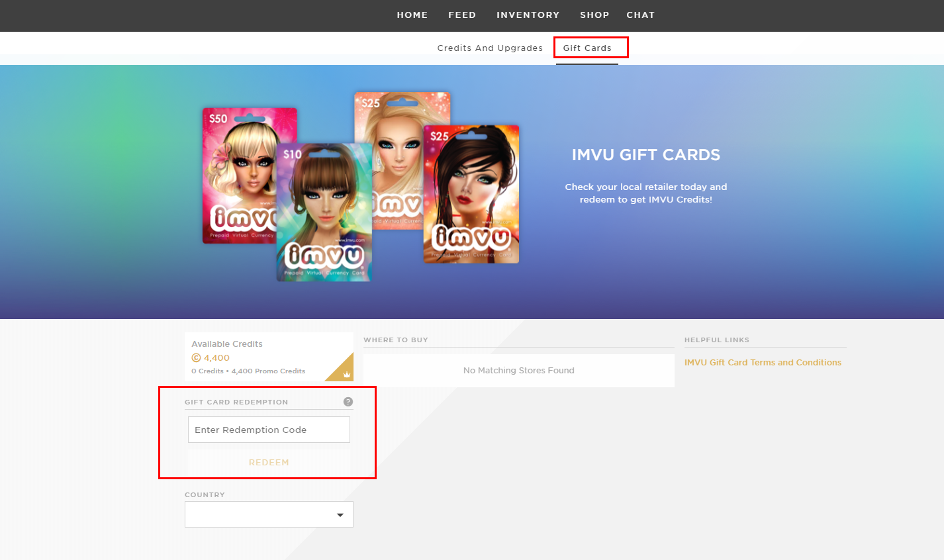Start a CHAT session
The image size is (944, 560).
point(640,15)
